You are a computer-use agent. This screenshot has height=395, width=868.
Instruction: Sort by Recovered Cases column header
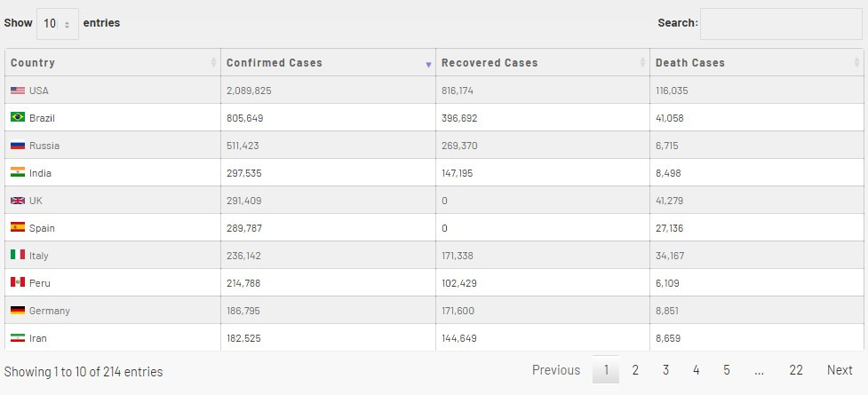[542, 63]
